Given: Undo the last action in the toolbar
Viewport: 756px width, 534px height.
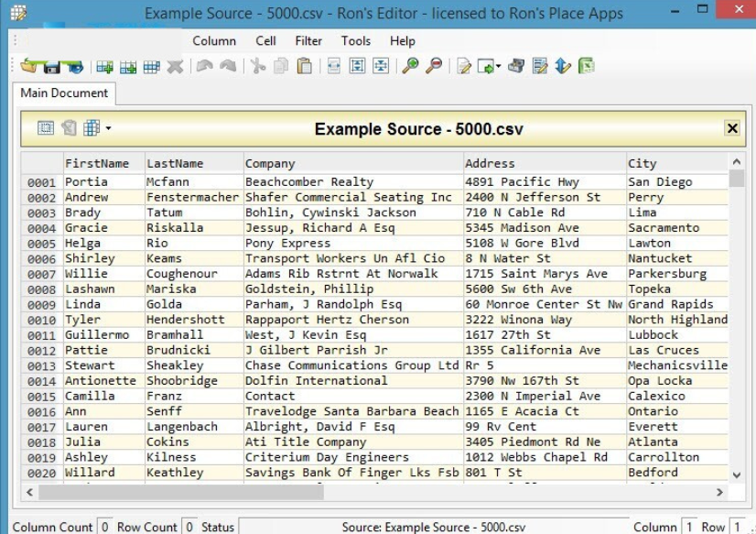Looking at the screenshot, I should pyautogui.click(x=205, y=66).
